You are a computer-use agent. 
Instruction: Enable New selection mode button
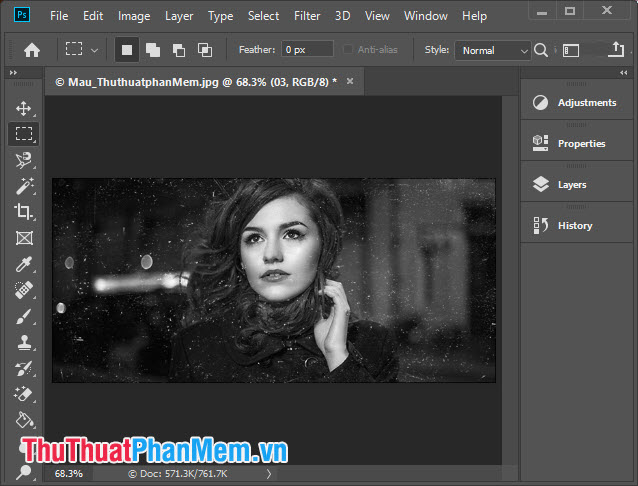point(127,50)
